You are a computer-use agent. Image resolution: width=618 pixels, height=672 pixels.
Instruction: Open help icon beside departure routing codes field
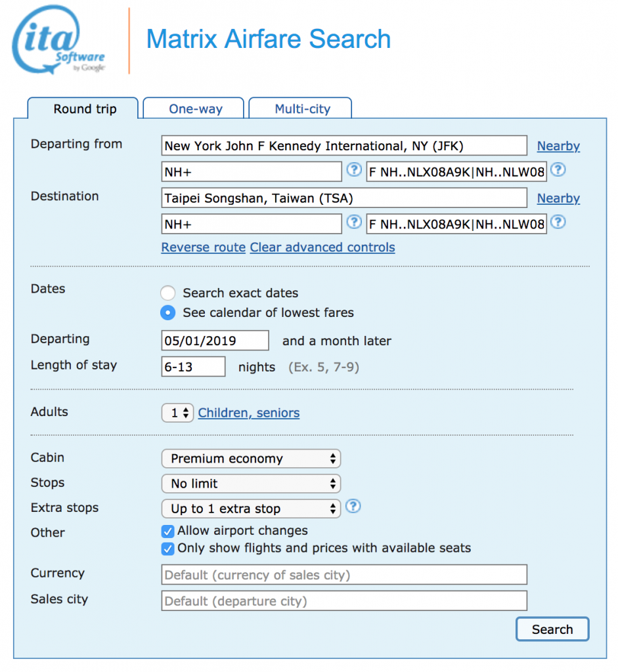click(354, 170)
